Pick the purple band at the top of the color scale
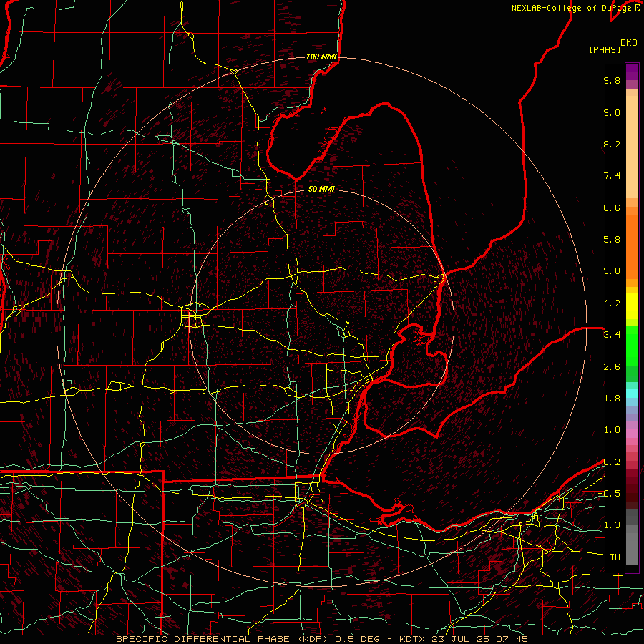Image resolution: width=644 pixels, height=644 pixels. [632, 72]
